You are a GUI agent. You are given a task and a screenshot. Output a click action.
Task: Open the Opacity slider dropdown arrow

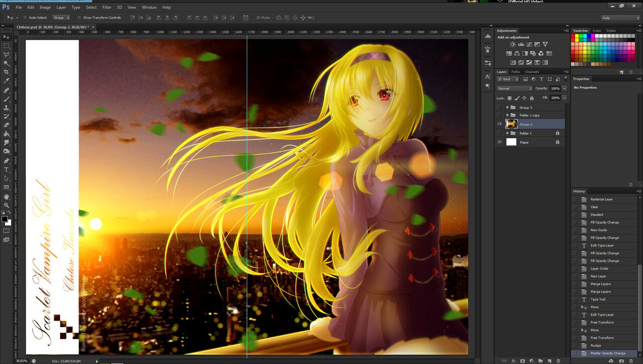click(564, 88)
